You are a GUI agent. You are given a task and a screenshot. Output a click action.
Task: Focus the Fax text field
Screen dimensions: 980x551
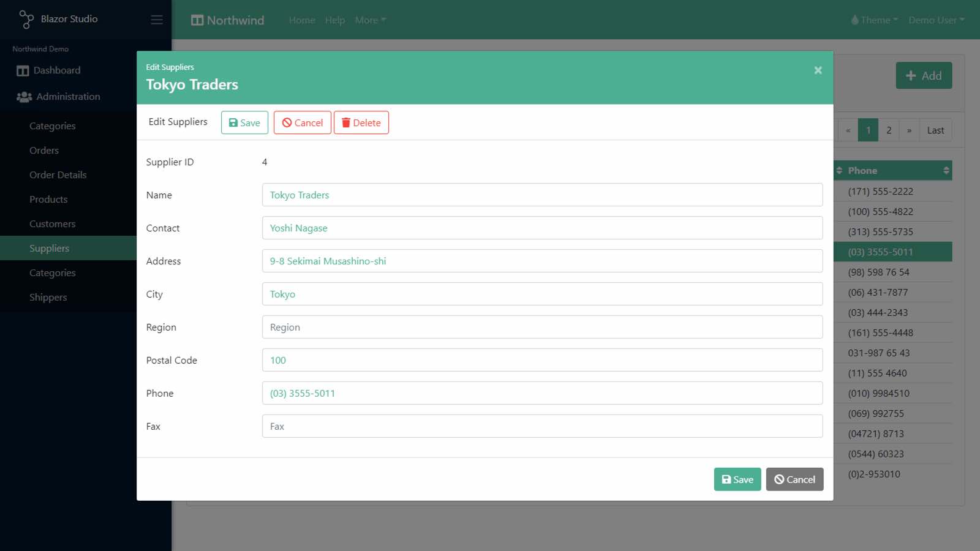[x=542, y=427]
